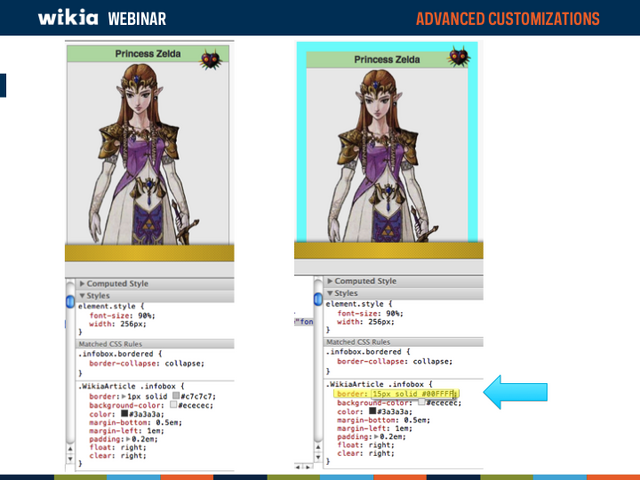Open #ececec background swatch in left panel
This screenshot has width=640, height=480.
(x=173, y=404)
